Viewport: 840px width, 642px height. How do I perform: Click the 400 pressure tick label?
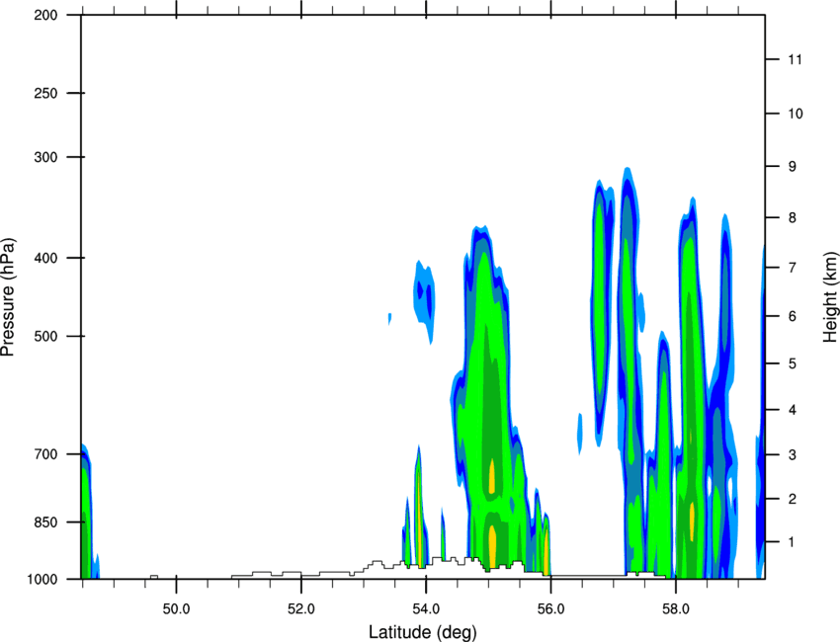[46, 258]
